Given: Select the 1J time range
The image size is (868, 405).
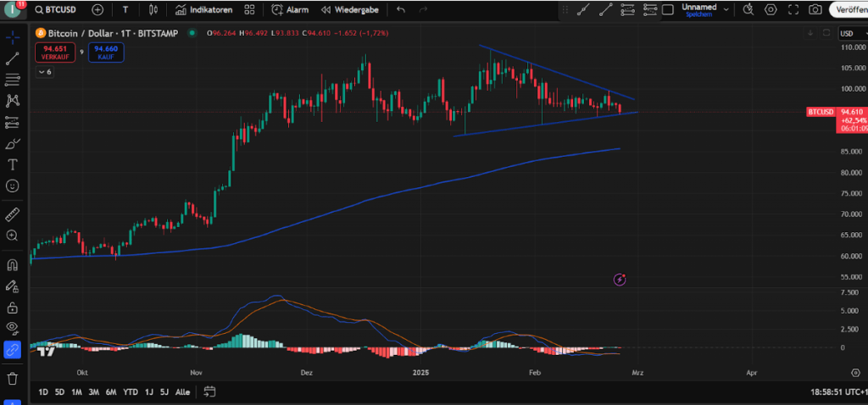Looking at the screenshot, I should tap(148, 391).
